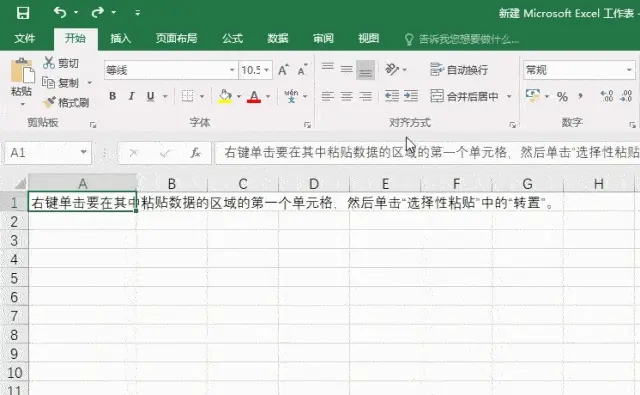Switch to the 视图 ribbon tab

click(x=369, y=38)
